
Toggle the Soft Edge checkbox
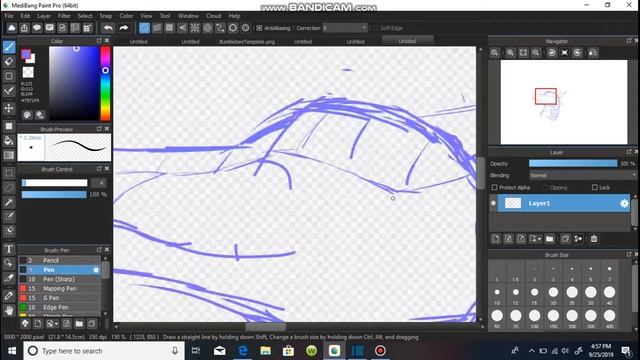[375, 28]
